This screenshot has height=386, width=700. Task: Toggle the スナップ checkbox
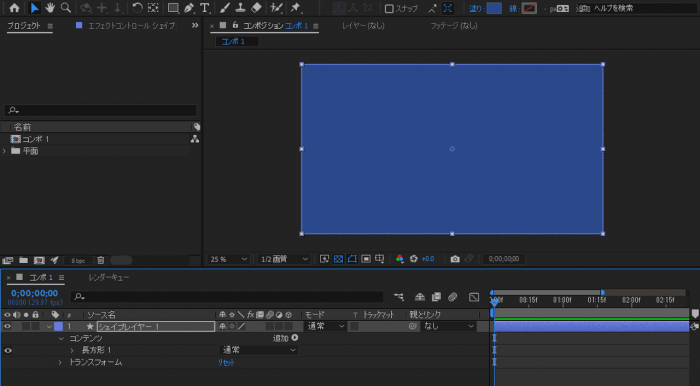[x=389, y=8]
